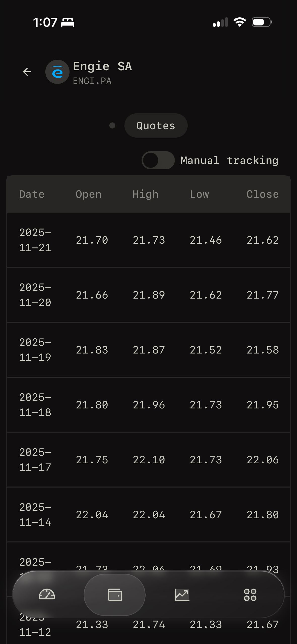
Task: Tap the Date column header
Action: pyautogui.click(x=32, y=194)
